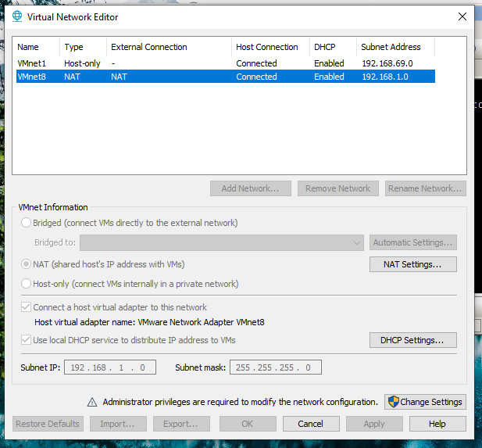Toggle Connect a host virtual adapter checkbox
The height and width of the screenshot is (448, 482).
26,306
